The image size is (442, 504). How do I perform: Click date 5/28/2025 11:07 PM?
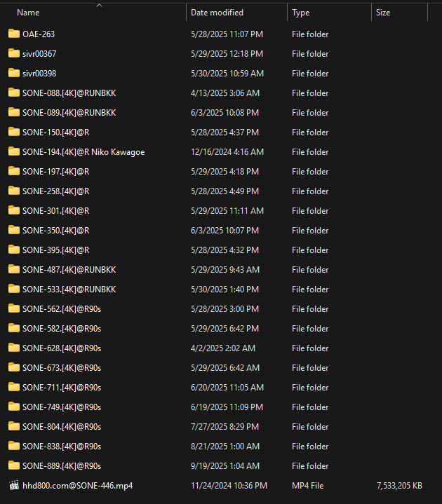tap(227, 34)
